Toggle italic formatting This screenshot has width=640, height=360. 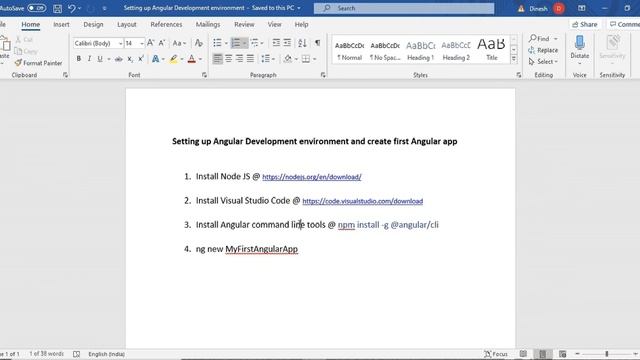(x=89, y=59)
